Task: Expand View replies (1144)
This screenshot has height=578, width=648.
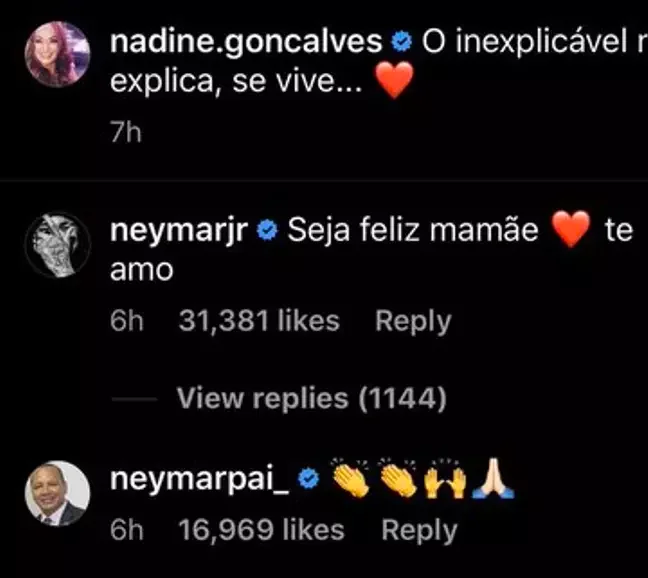Action: tap(311, 399)
